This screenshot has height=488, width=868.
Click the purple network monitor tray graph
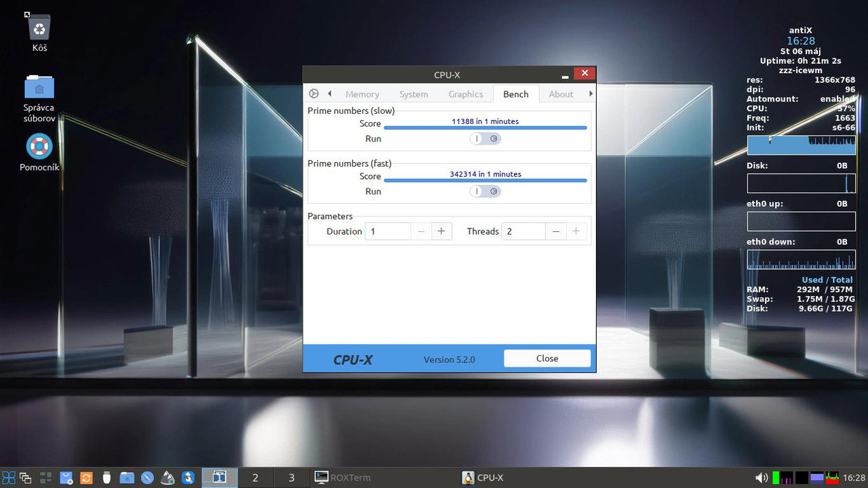click(x=787, y=478)
